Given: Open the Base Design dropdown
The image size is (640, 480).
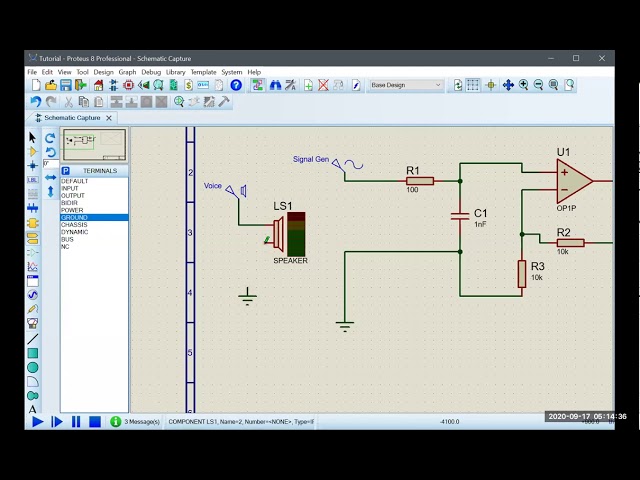Looking at the screenshot, I should (x=405, y=85).
